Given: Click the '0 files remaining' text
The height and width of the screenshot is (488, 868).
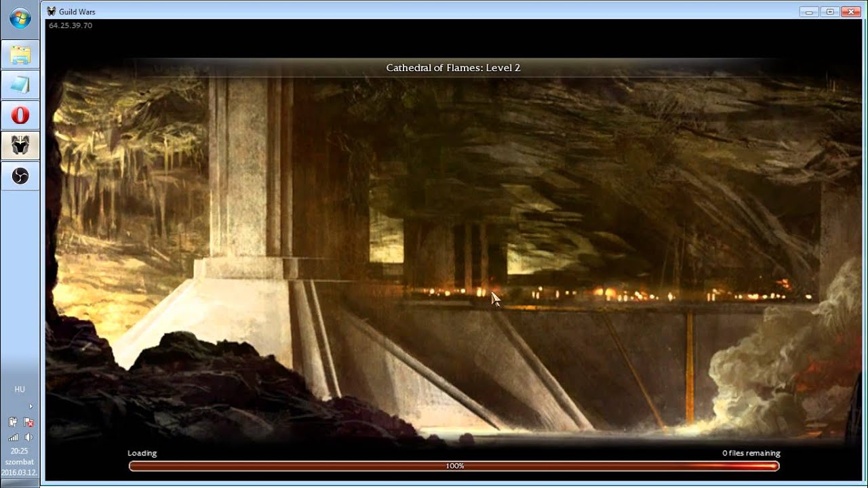Looking at the screenshot, I should pos(751,453).
